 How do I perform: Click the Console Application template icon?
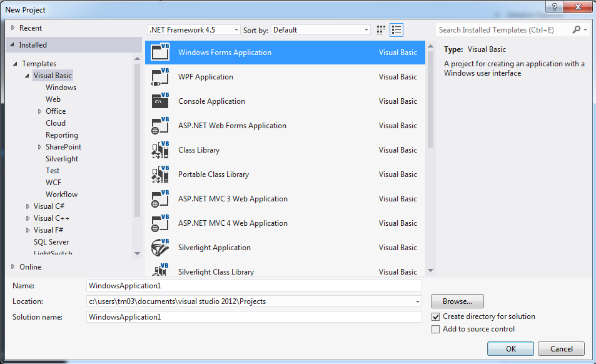pos(160,101)
